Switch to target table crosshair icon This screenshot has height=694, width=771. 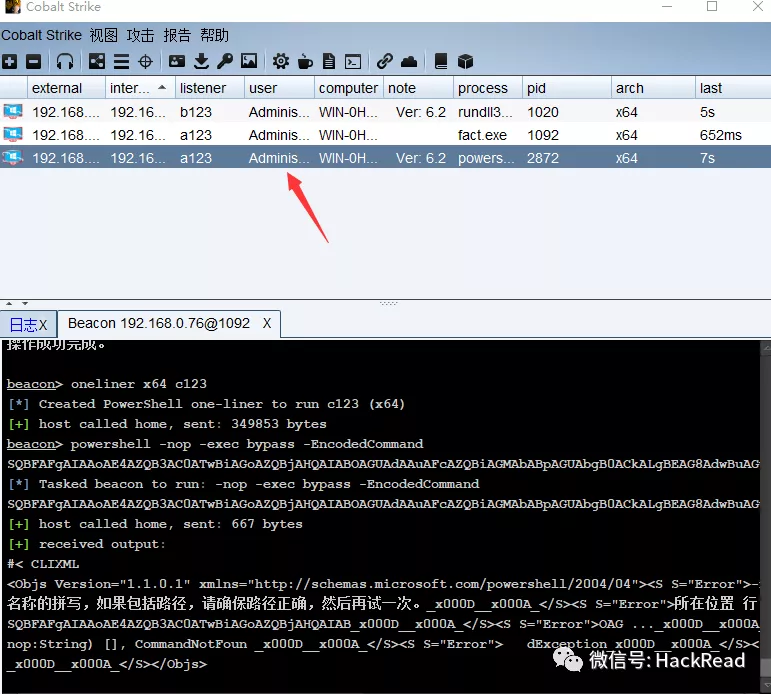pos(145,61)
